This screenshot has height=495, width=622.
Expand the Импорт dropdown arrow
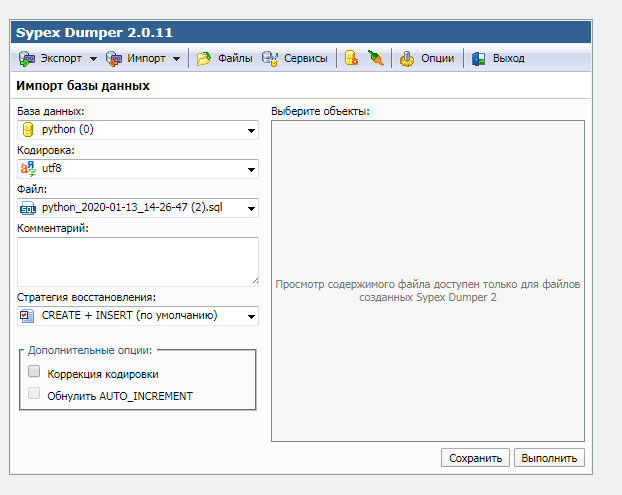[177, 59]
